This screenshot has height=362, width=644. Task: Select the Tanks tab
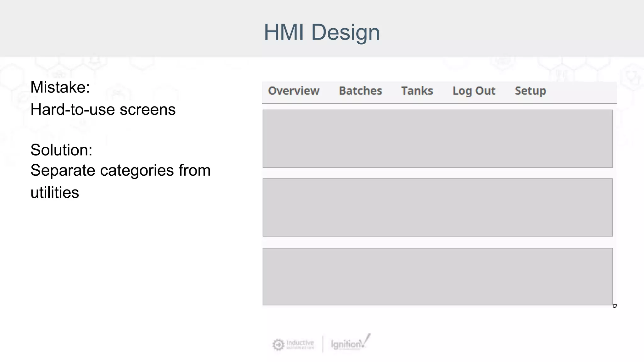click(x=417, y=91)
